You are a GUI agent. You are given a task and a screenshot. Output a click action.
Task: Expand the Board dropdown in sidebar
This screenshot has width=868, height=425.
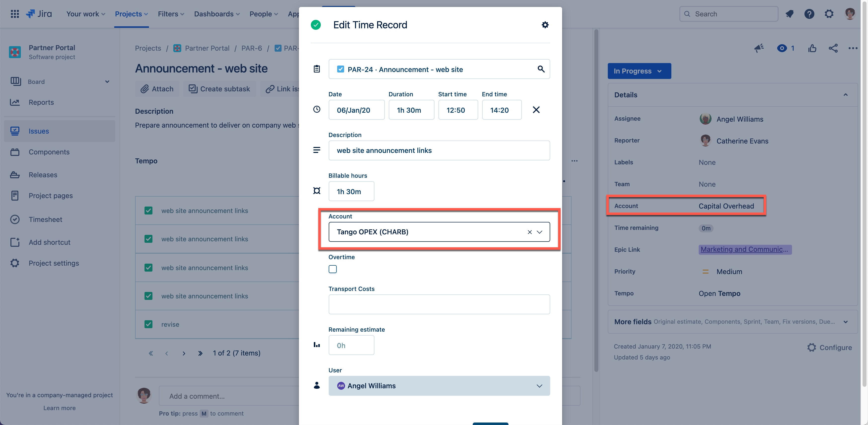coord(107,82)
